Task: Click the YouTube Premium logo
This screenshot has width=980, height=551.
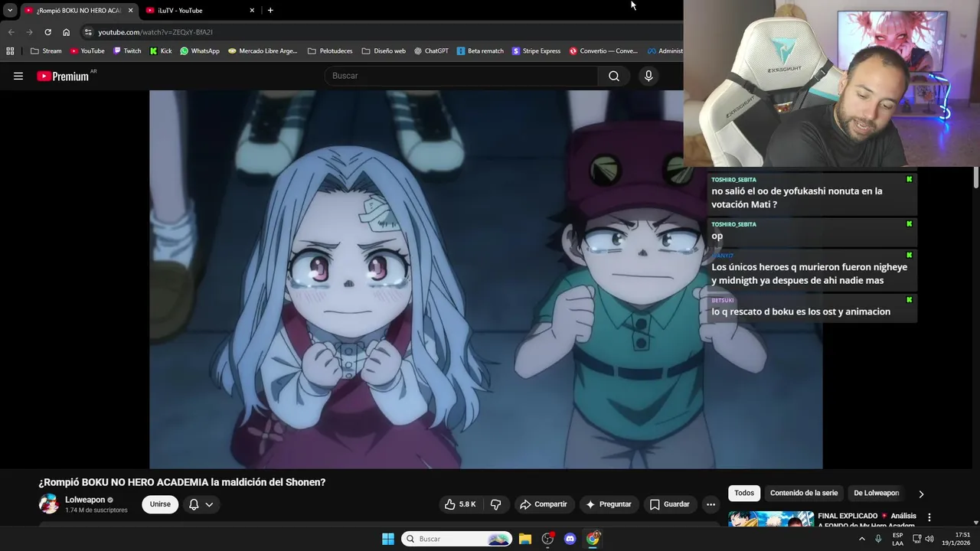Action: 63,76
